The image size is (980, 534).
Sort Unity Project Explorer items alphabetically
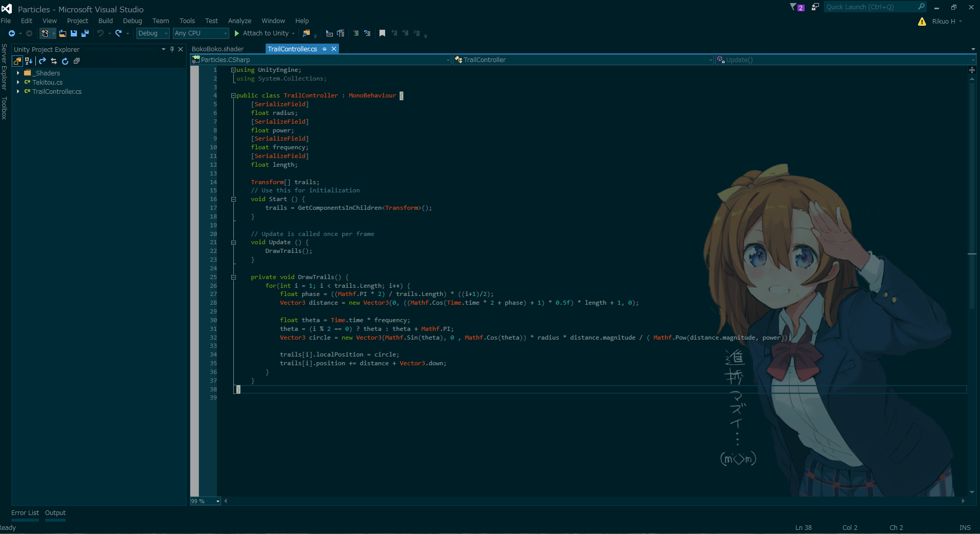click(29, 61)
